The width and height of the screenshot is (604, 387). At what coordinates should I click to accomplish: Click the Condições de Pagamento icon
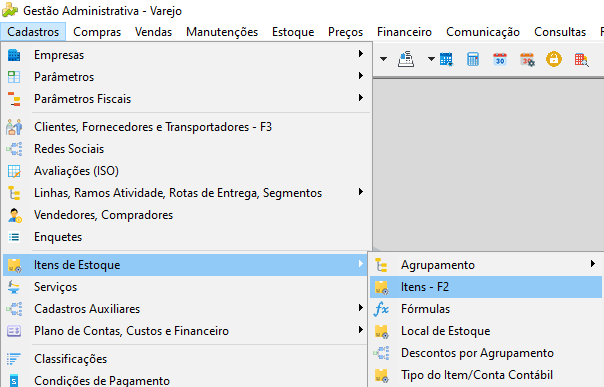coord(14,380)
